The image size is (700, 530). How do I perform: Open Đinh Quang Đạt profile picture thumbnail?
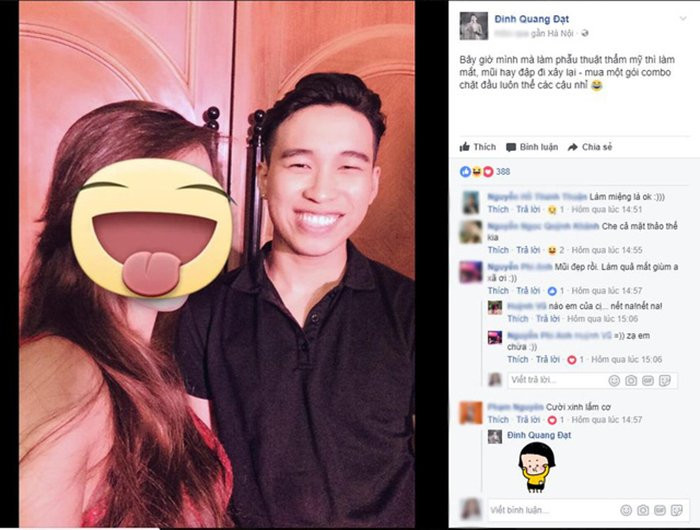(474, 26)
